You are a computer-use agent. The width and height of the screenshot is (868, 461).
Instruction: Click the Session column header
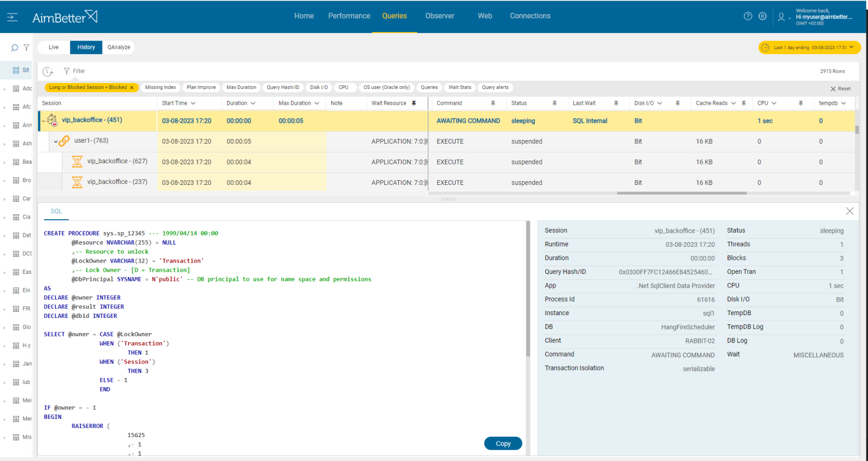(x=98, y=103)
